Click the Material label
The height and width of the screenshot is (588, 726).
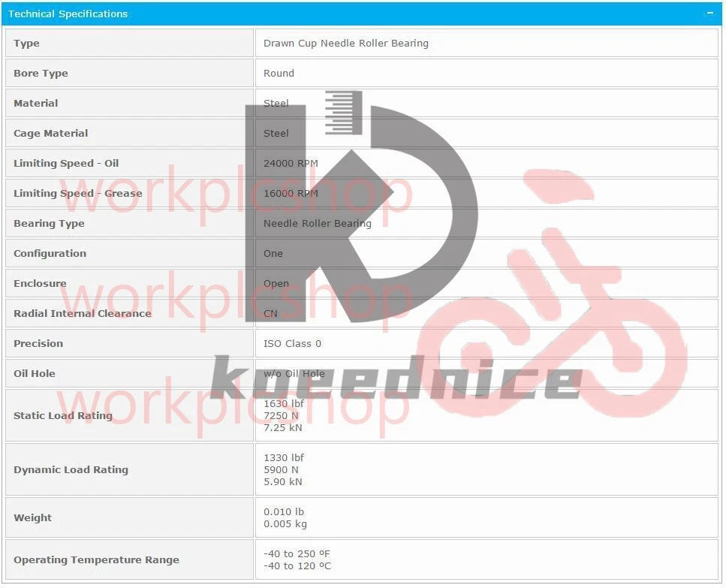35,103
